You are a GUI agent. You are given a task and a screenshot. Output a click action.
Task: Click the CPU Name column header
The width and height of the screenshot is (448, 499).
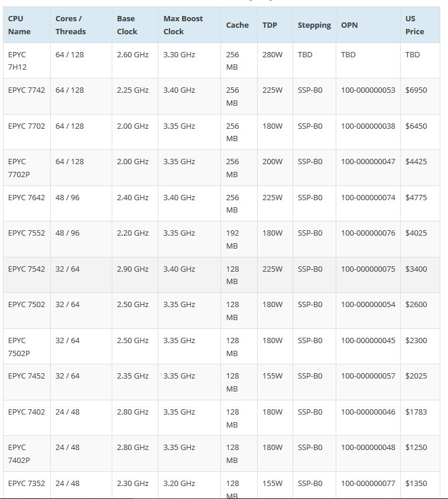(x=27, y=25)
